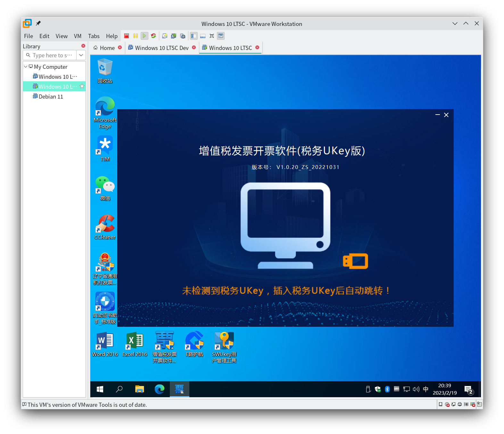
Task: Click the green Power On play icon
Action: pyautogui.click(x=145, y=36)
